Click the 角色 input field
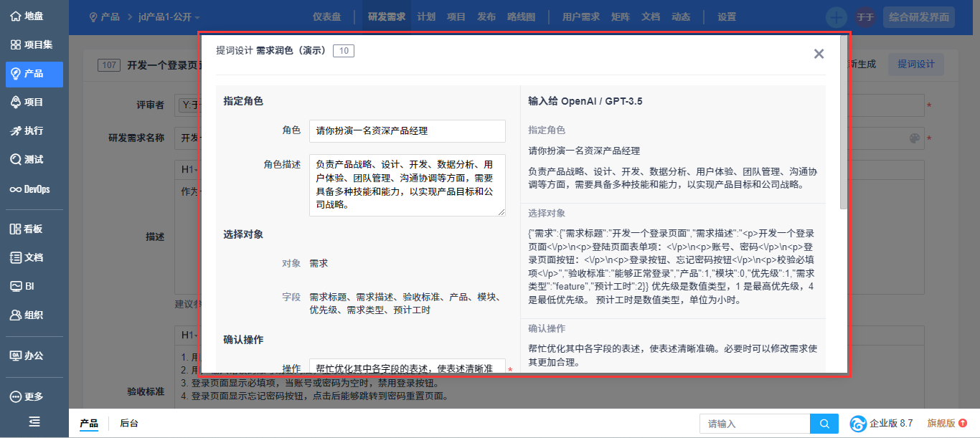Viewport: 980px width, 438px height. point(407,130)
